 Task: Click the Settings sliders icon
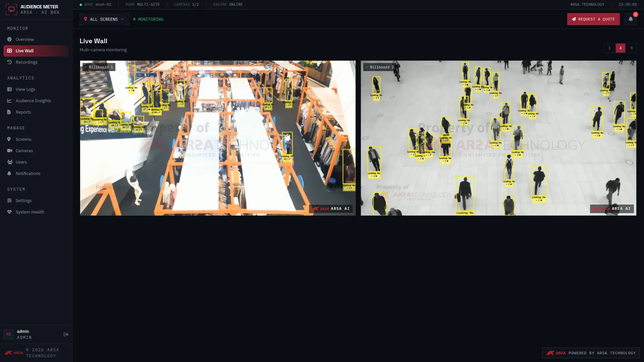(x=9, y=200)
